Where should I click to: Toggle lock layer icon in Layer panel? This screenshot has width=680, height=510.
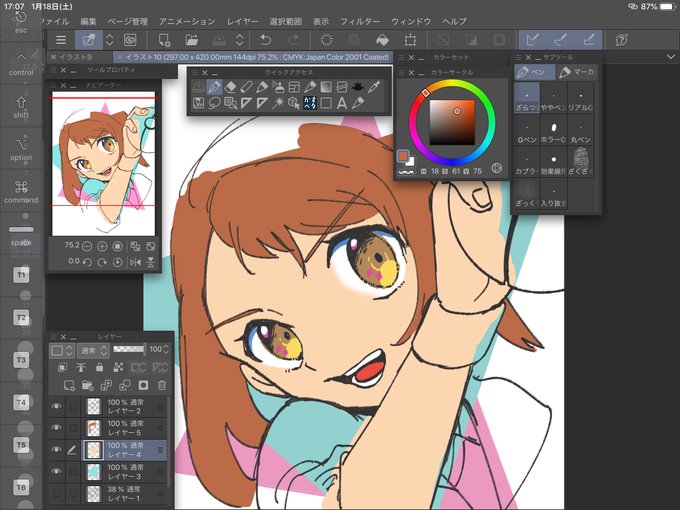(99, 367)
